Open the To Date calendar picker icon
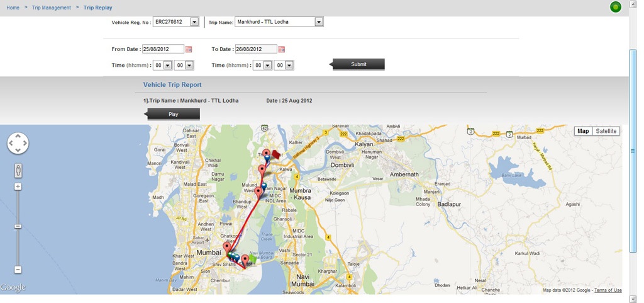644x303 pixels. 281,49
